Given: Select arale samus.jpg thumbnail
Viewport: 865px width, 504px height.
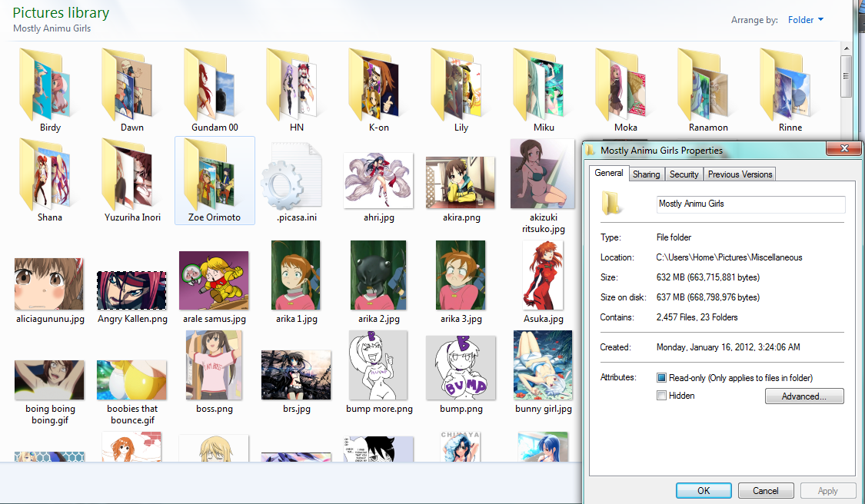Looking at the screenshot, I should point(214,280).
